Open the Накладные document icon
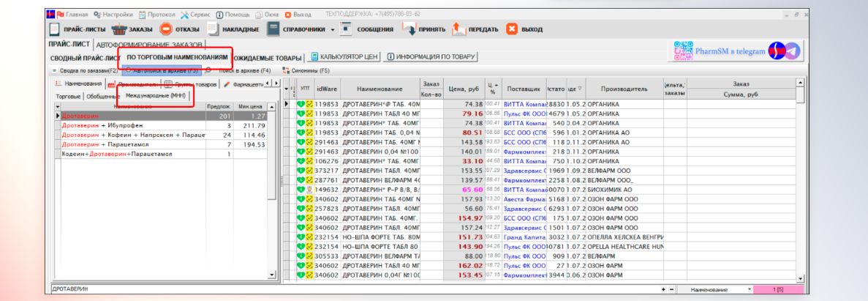Viewport: 868px width, 301px height. click(214, 29)
